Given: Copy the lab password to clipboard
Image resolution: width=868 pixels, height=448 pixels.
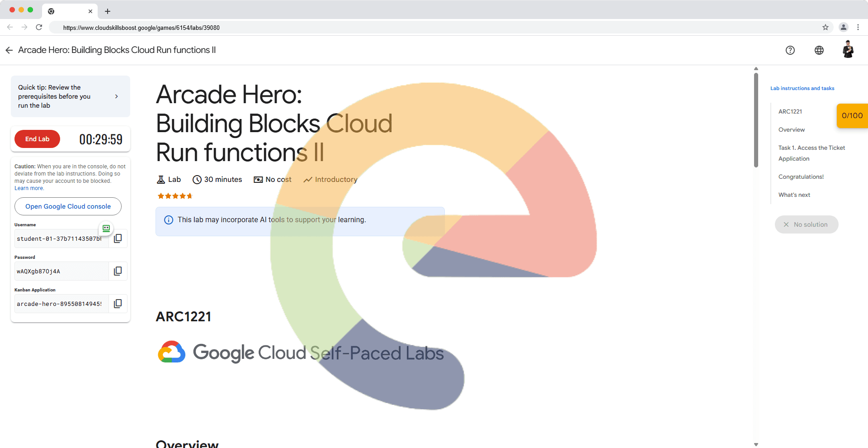Looking at the screenshot, I should 118,271.
